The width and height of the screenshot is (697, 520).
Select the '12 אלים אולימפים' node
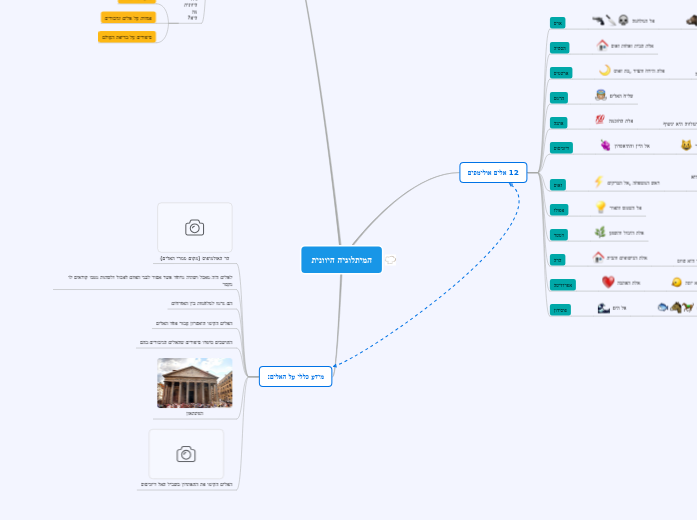493,172
